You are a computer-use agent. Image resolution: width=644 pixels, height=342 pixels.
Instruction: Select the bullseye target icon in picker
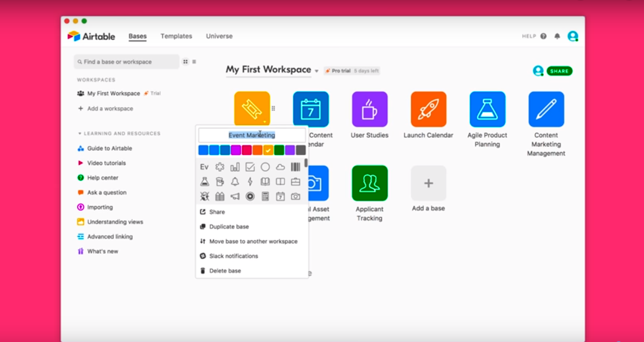coord(250,197)
